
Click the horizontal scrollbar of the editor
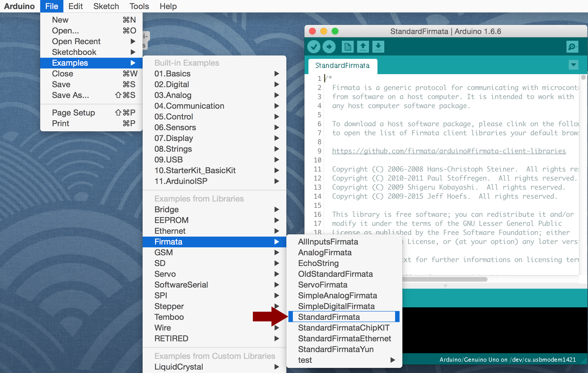[x=444, y=279]
